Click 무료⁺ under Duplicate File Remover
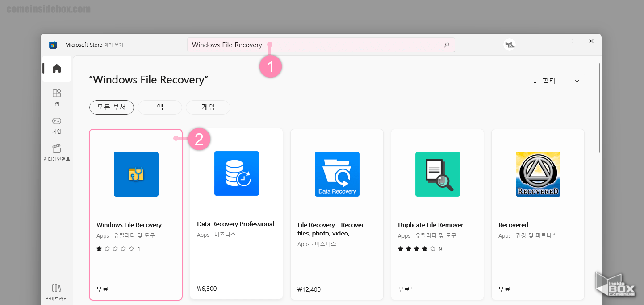The width and height of the screenshot is (644, 305). (x=405, y=289)
